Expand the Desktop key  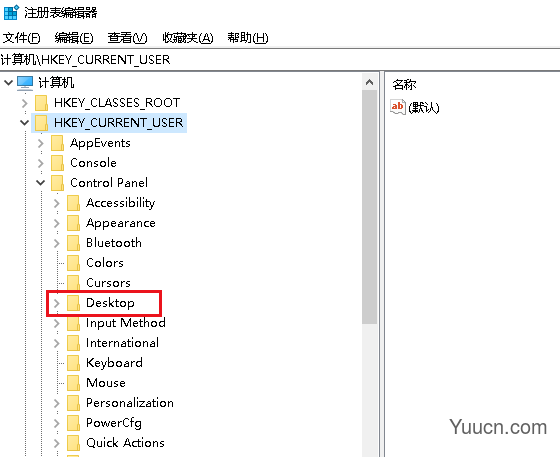pyautogui.click(x=56, y=303)
